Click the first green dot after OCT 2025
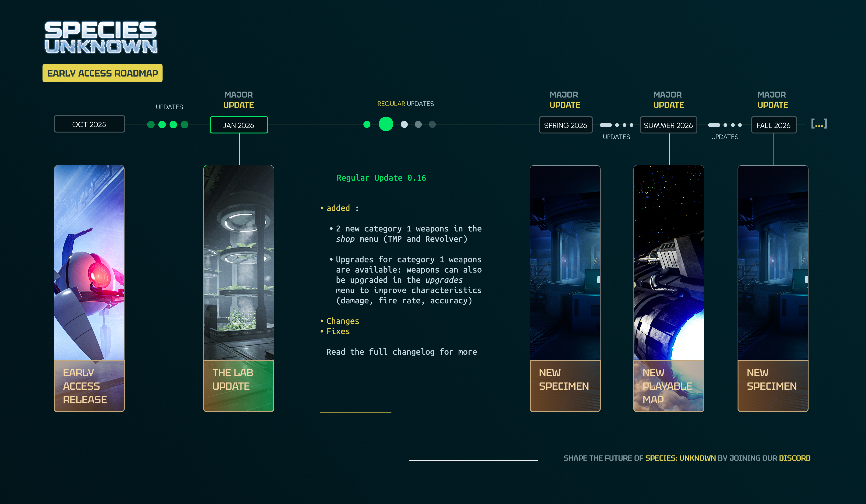 click(151, 125)
